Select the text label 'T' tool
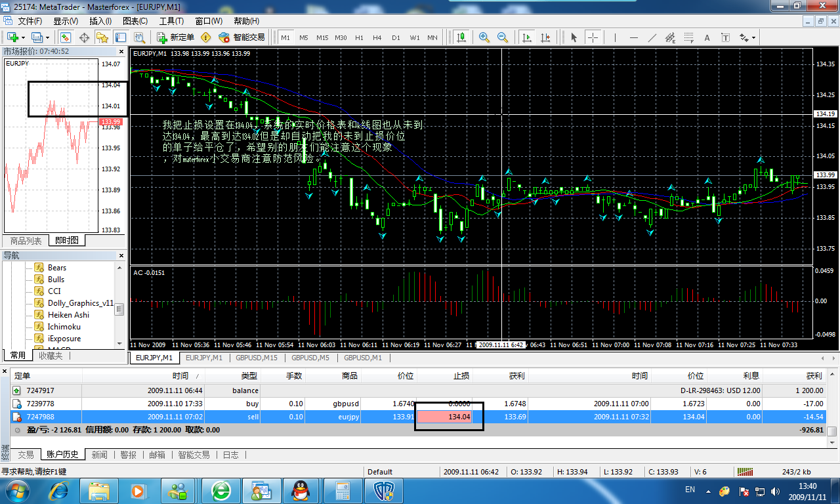Viewport: 840px width, 504px height. (x=726, y=37)
